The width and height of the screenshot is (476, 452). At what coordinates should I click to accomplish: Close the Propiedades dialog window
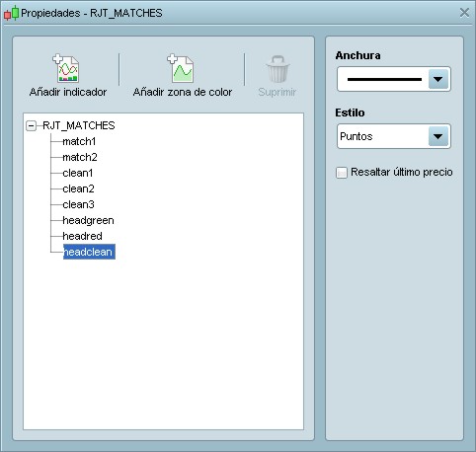464,13
